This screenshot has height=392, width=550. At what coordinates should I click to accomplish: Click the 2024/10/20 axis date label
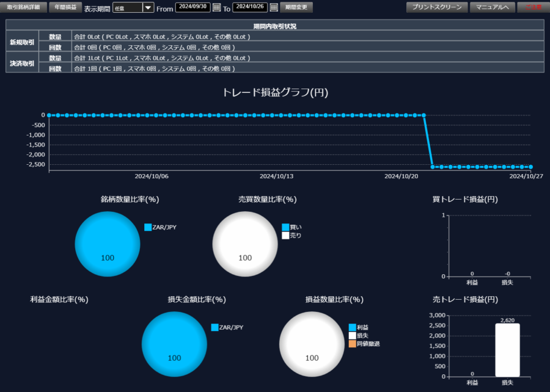point(402,176)
